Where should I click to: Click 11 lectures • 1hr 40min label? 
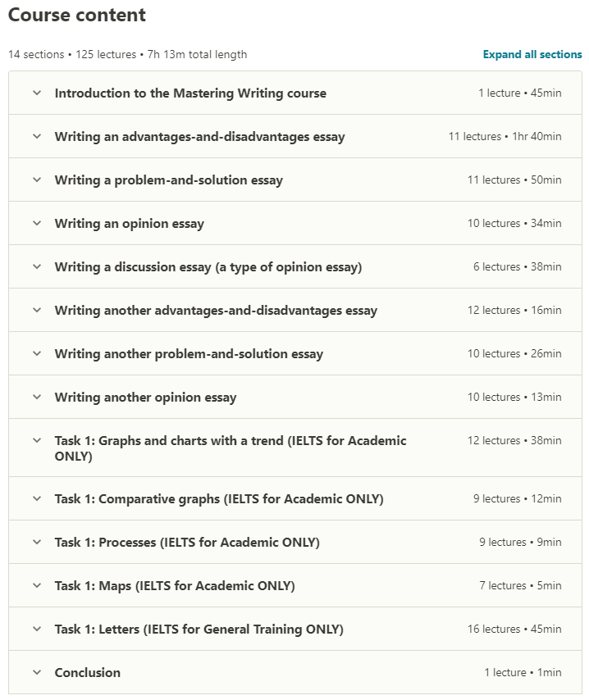coord(505,137)
